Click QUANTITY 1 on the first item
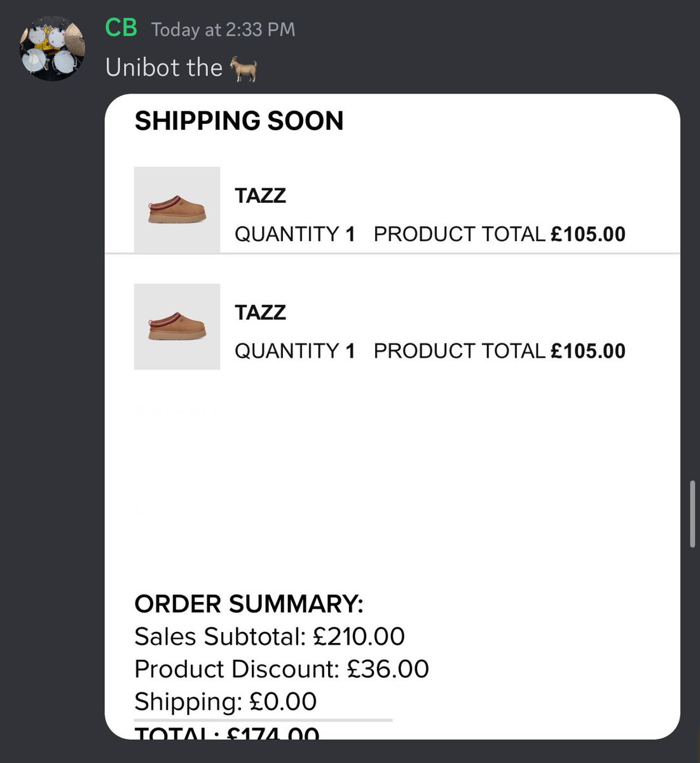The height and width of the screenshot is (763, 700). (294, 234)
